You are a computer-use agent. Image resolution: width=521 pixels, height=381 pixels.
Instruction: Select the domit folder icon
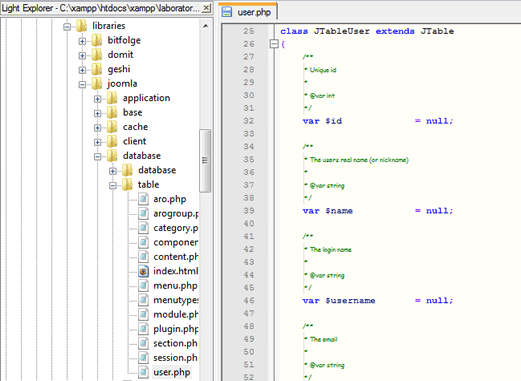[97, 54]
